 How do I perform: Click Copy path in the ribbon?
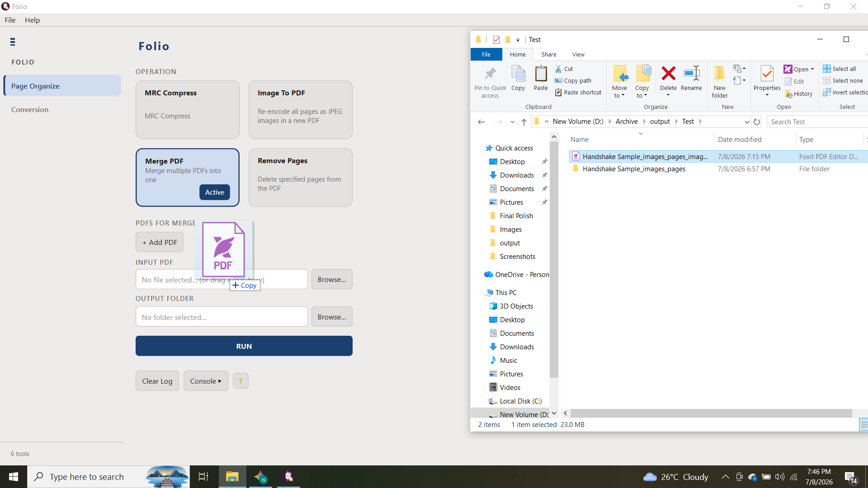click(573, 80)
